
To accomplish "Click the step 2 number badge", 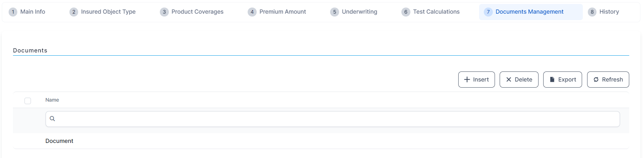I will coord(74,12).
